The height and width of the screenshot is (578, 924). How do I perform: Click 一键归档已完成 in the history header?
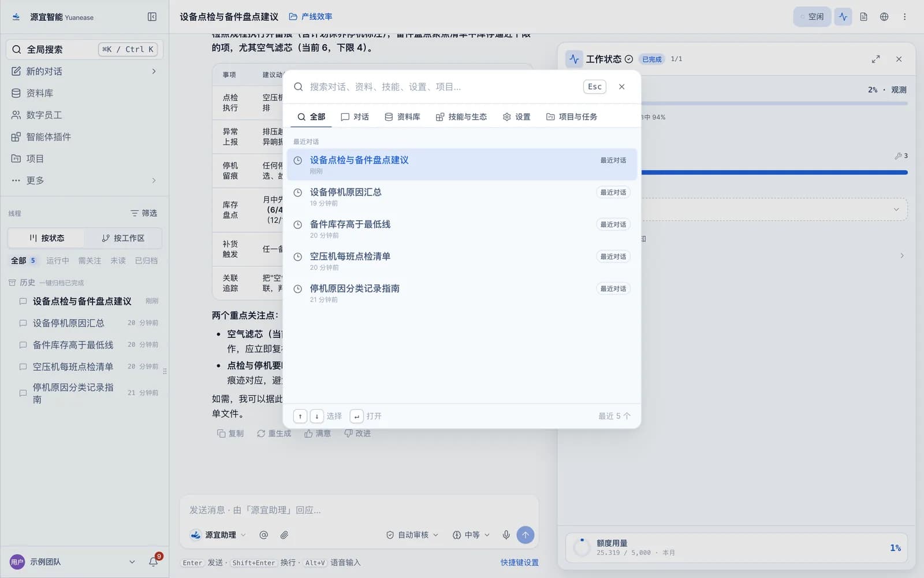click(x=62, y=283)
